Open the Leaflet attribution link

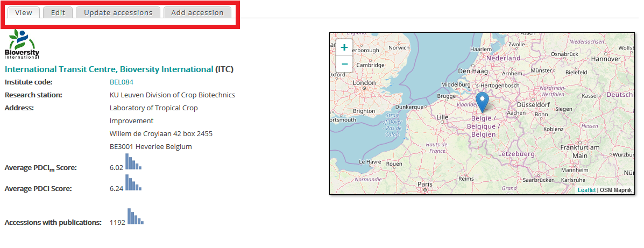click(x=586, y=190)
